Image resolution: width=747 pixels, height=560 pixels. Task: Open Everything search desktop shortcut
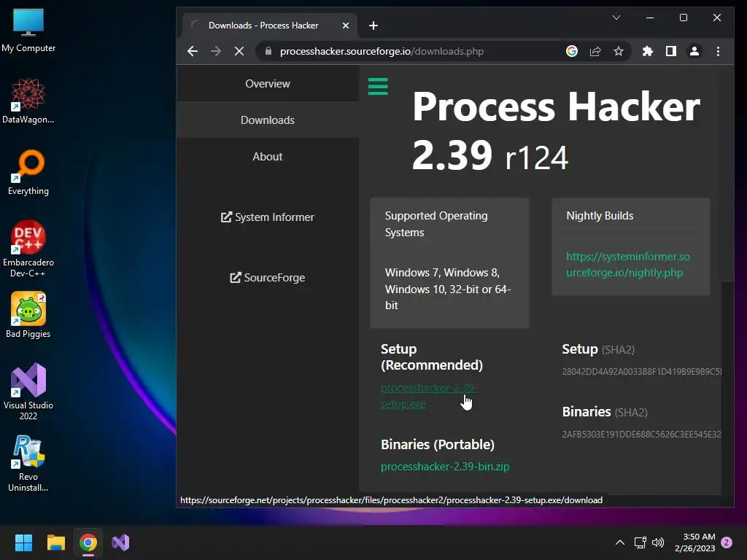coord(28,172)
